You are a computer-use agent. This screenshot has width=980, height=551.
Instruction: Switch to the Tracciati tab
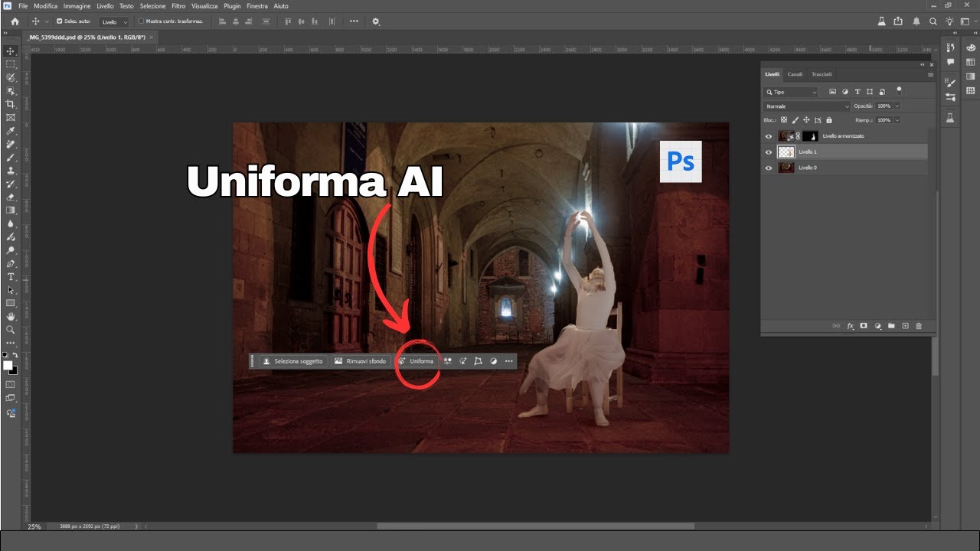(x=822, y=74)
